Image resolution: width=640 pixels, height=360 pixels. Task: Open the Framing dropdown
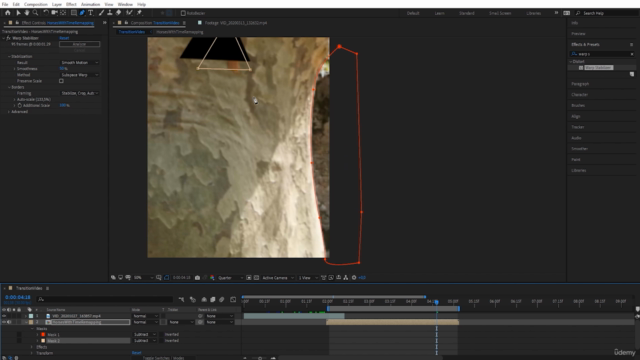(80, 93)
